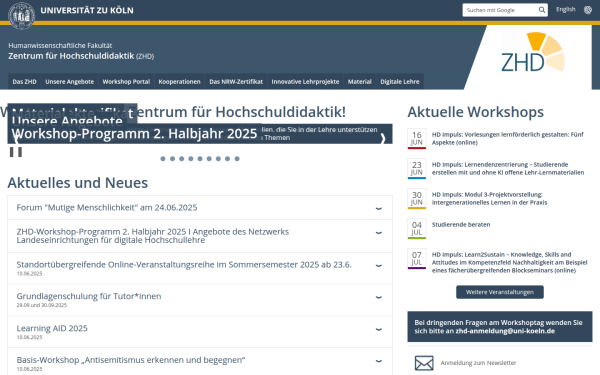The height and width of the screenshot is (375, 600).
Task: Open the Das ZHD menu item
Action: tap(24, 82)
